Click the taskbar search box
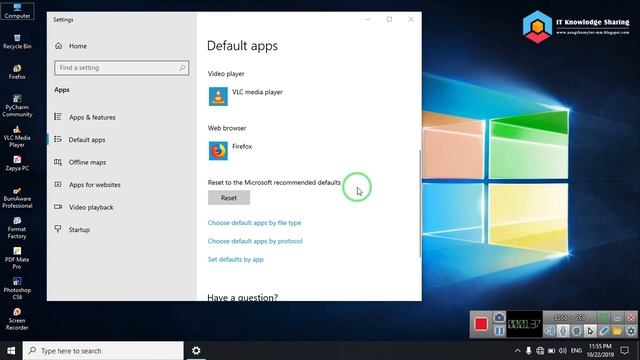 tap(103, 351)
